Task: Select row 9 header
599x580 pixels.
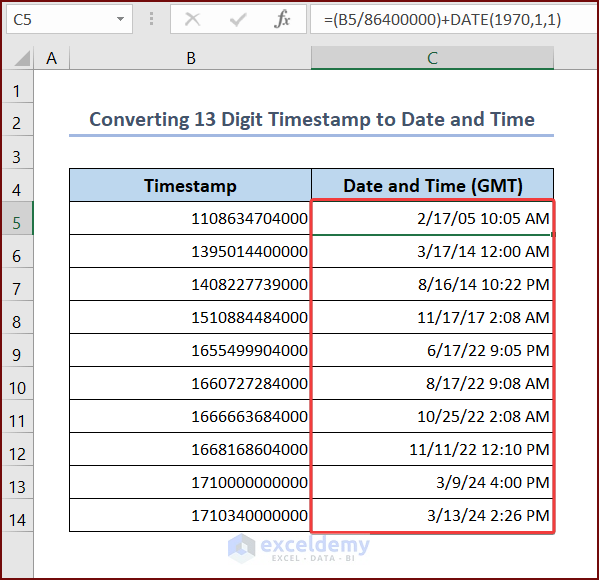Action: coord(17,350)
